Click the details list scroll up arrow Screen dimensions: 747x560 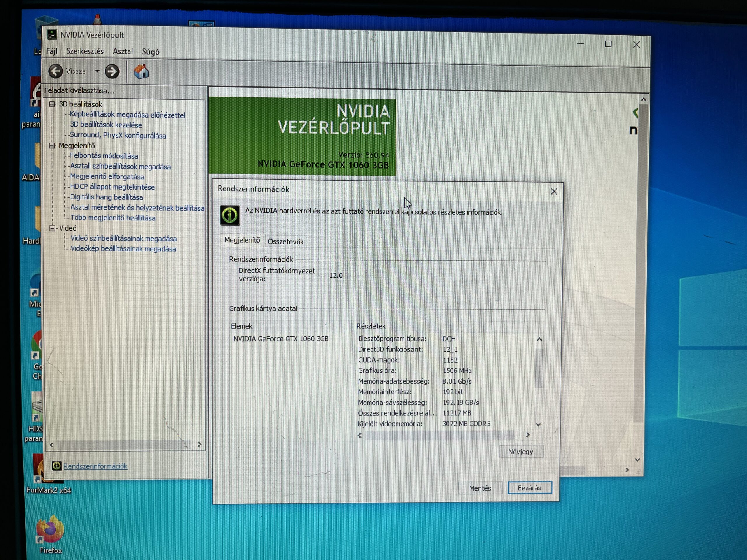click(539, 339)
